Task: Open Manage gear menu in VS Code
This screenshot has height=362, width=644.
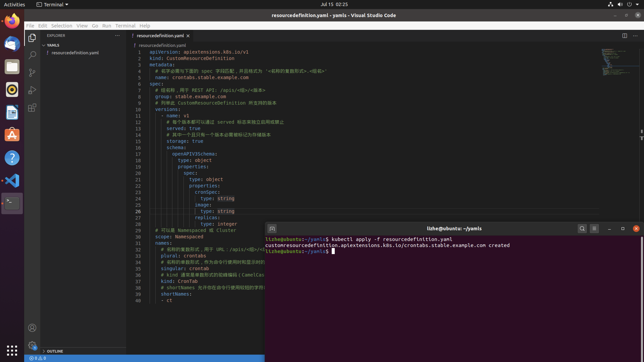Action: point(32,345)
